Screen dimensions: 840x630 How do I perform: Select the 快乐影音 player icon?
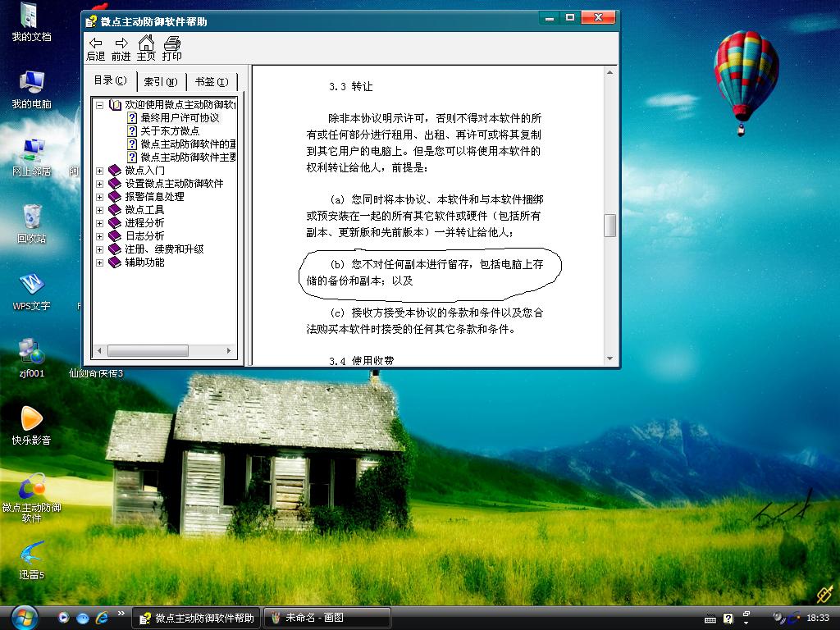[x=31, y=424]
